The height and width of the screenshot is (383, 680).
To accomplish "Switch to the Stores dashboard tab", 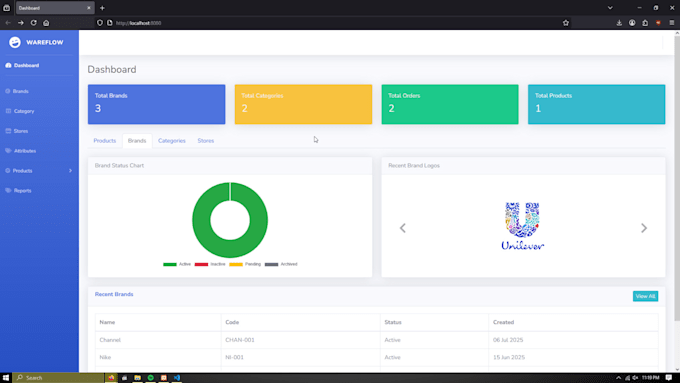I will [206, 141].
